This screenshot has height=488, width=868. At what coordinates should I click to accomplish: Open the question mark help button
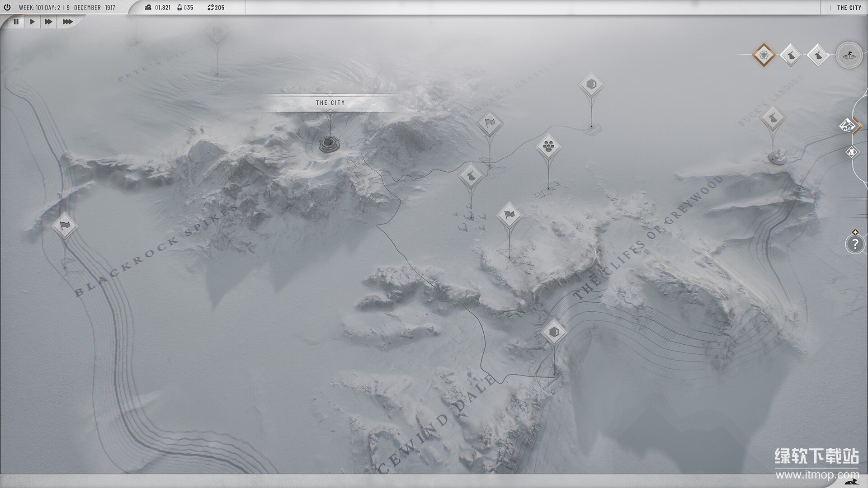point(854,244)
